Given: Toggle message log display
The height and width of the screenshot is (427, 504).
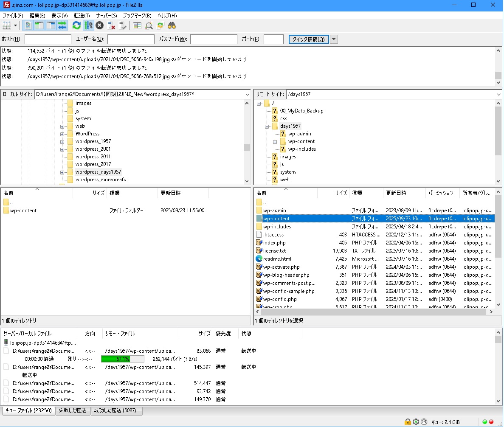Looking at the screenshot, I should click(x=28, y=25).
